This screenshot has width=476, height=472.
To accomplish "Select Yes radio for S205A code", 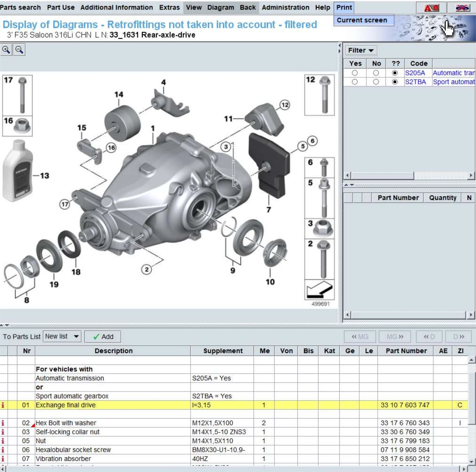I will pos(355,73).
